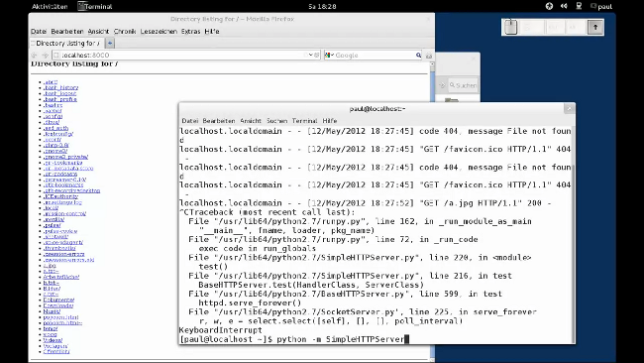Viewport: 644px width, 363px height.
Task: Open the Downloads/ directory link
Action: pos(58,305)
